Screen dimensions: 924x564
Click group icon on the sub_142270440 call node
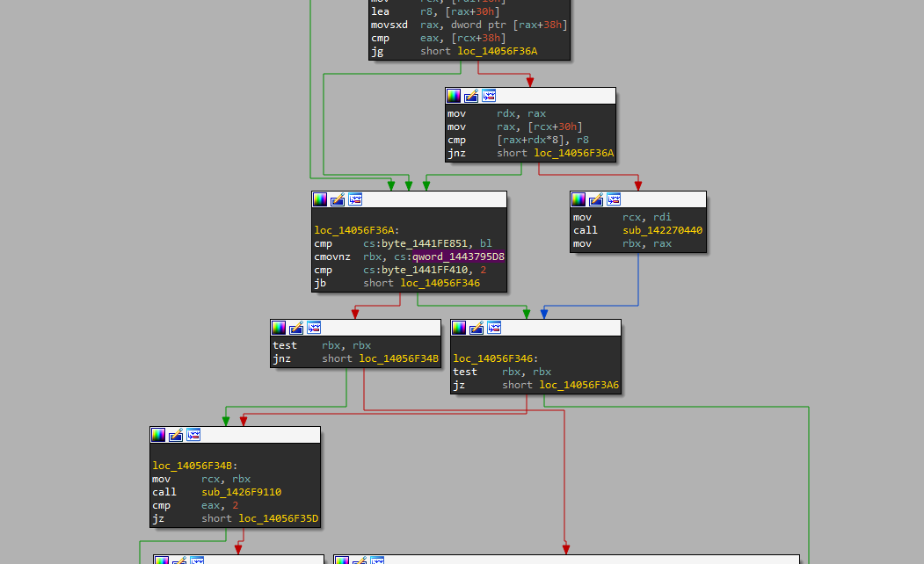point(614,199)
